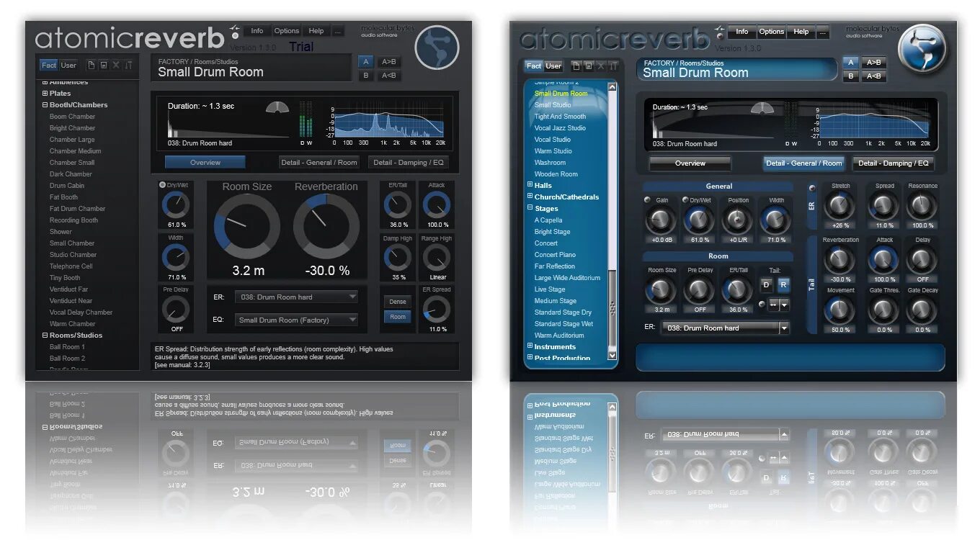Viewport: 980px width, 540px height.
Task: Click preset list scrollbar up arrow
Action: click(x=612, y=87)
